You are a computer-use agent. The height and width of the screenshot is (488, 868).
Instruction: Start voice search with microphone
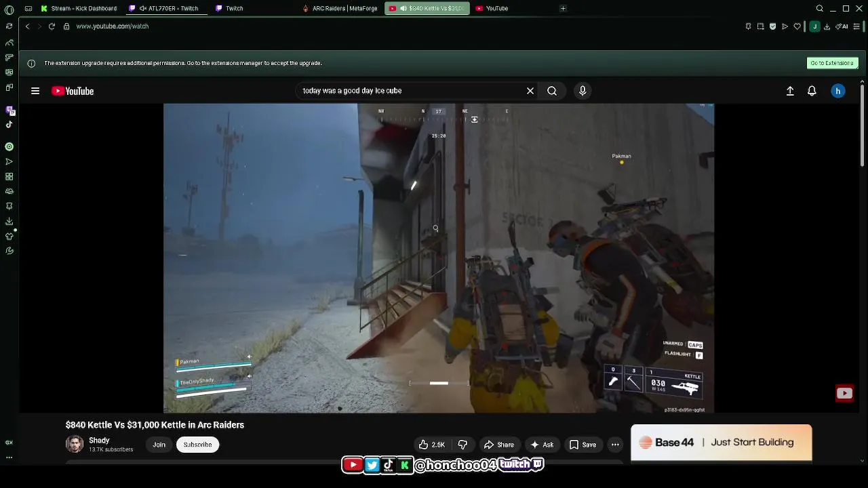(583, 91)
